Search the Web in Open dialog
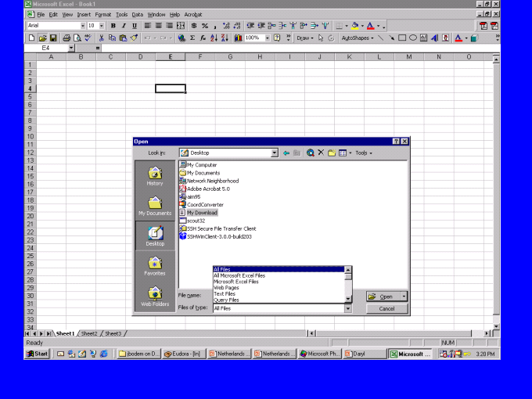Viewport: 532px width, 399px height. pyautogui.click(x=310, y=153)
